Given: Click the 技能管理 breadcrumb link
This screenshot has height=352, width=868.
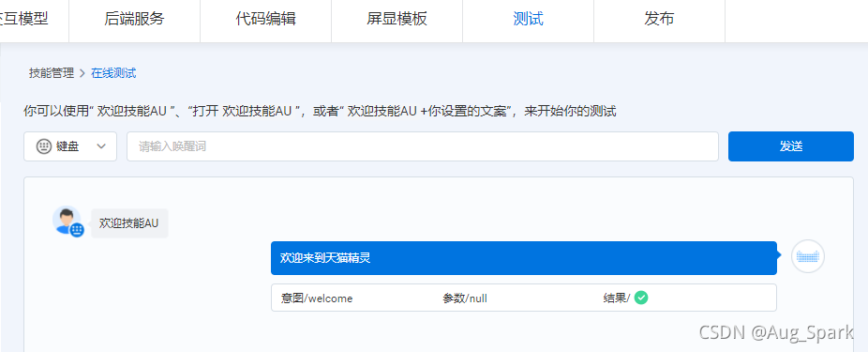Looking at the screenshot, I should point(52,73).
